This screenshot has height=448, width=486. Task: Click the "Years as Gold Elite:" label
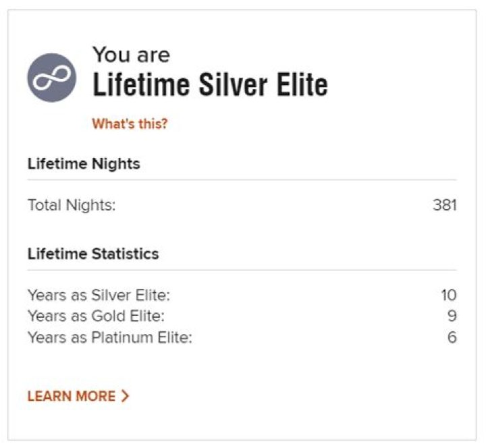pyautogui.click(x=95, y=316)
